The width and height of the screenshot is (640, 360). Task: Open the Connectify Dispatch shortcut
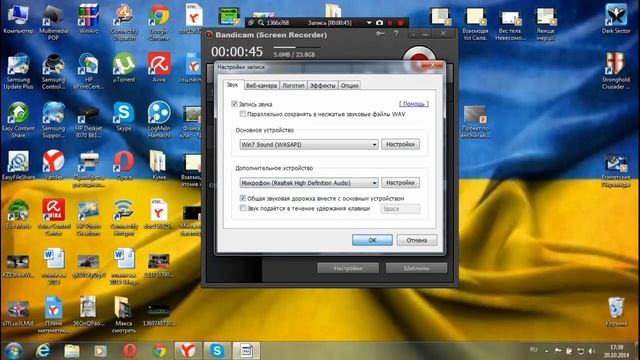[x=124, y=22]
